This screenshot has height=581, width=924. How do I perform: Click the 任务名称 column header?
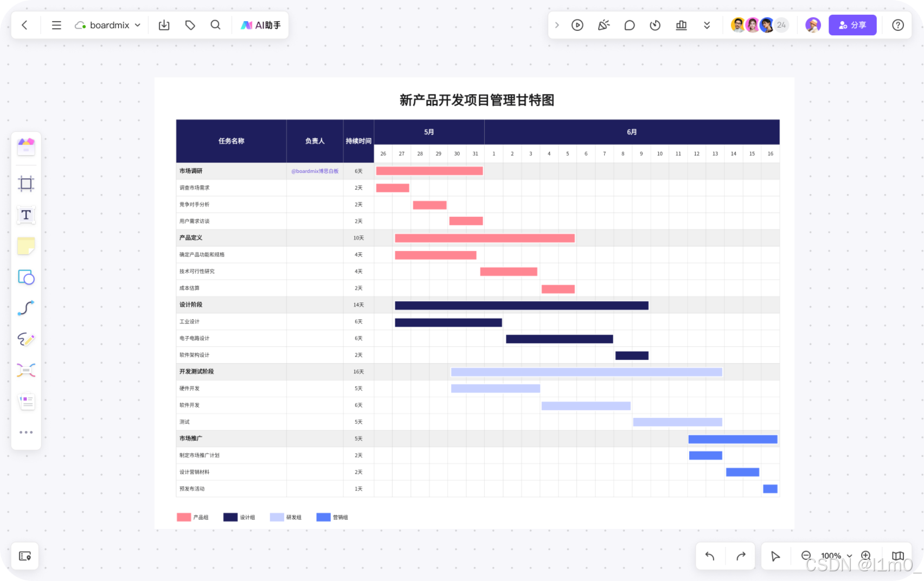pos(232,141)
